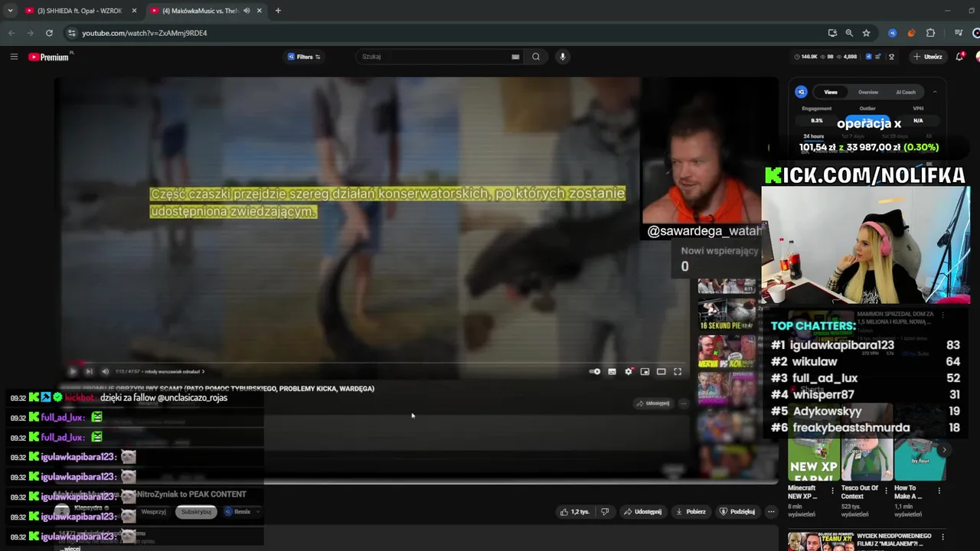Close the SHHIEDA ft. Opał tab
This screenshot has height=551, width=980.
tap(135, 11)
